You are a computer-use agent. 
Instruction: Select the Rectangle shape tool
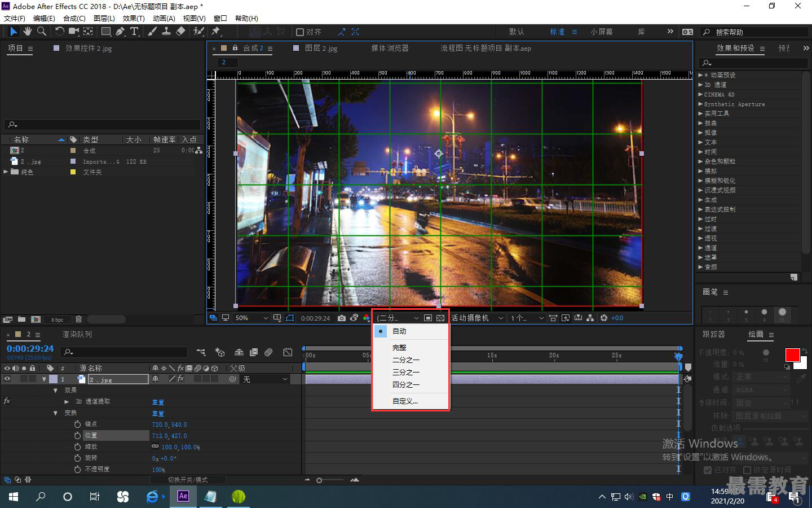106,32
